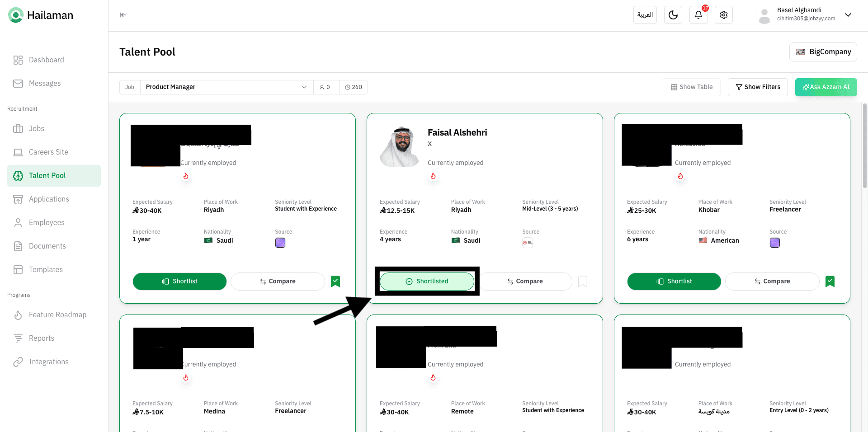Open Applications in sidebar

pyautogui.click(x=54, y=199)
